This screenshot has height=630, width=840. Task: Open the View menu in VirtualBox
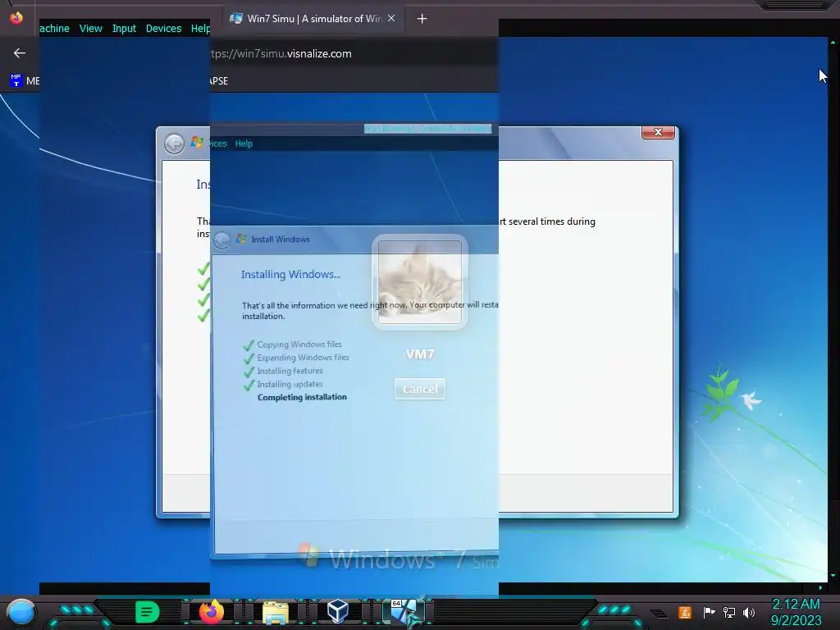(x=90, y=29)
